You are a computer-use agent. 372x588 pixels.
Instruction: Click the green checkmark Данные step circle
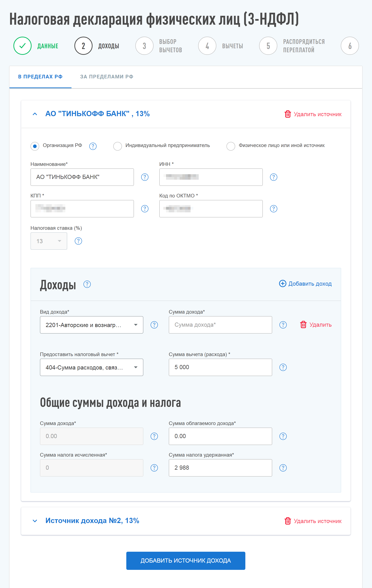23,46
